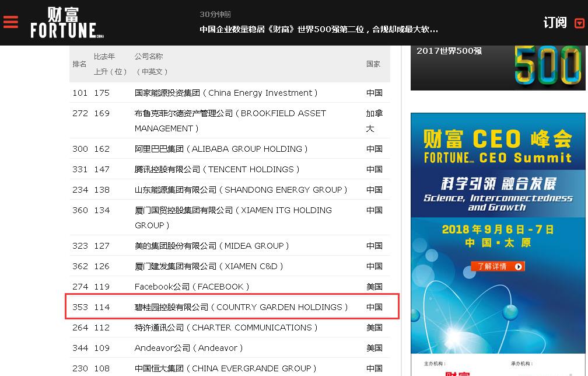The image size is (588, 376).
Task: Select 腾讯控股有限公司 Tencent Holdings
Action: 217,169
